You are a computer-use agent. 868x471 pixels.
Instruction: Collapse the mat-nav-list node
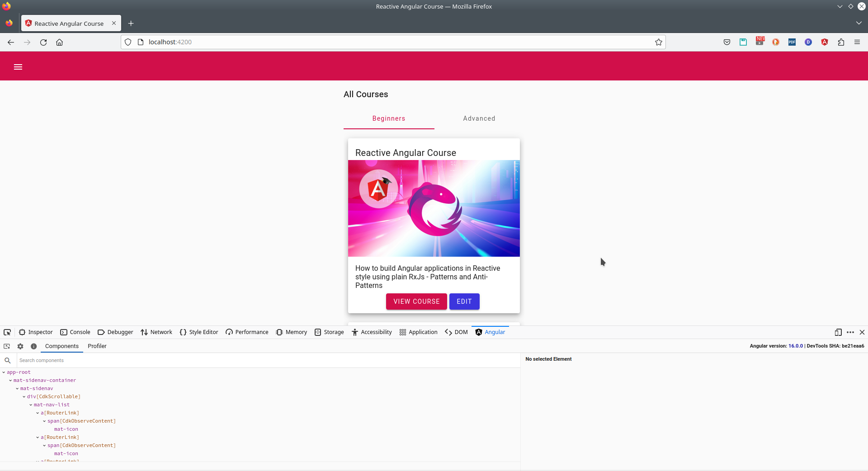pos(31,405)
